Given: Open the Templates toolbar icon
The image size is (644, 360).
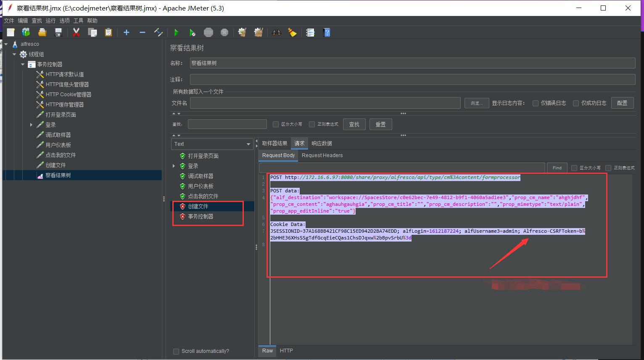Looking at the screenshot, I should tap(26, 32).
